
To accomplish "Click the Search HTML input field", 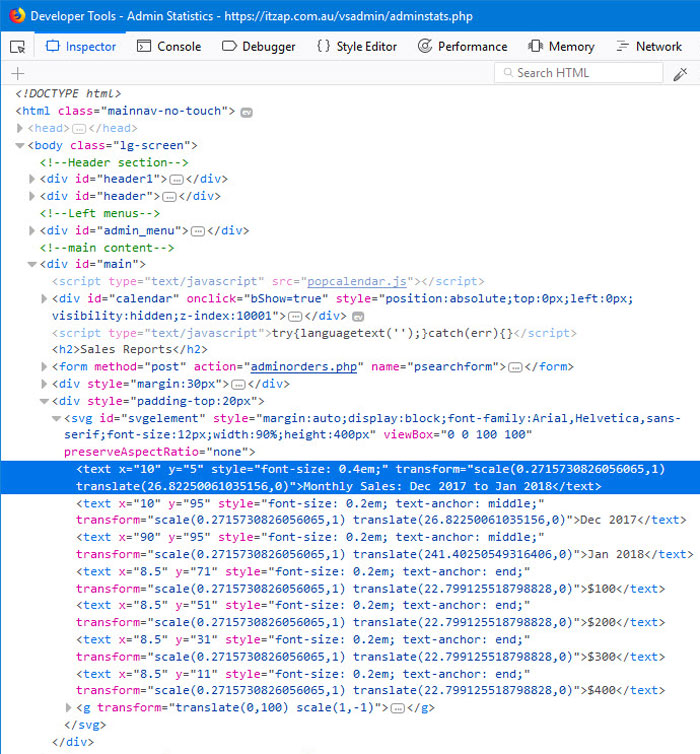I will (x=585, y=73).
